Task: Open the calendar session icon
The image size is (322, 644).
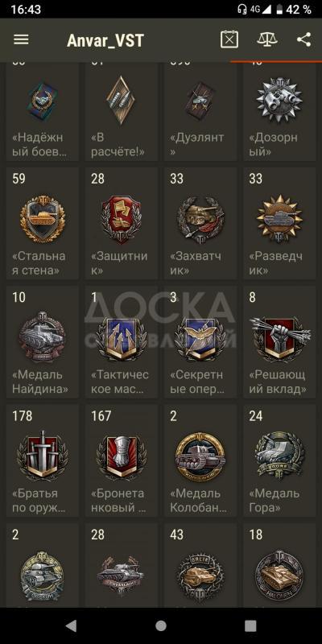Action: tap(229, 39)
